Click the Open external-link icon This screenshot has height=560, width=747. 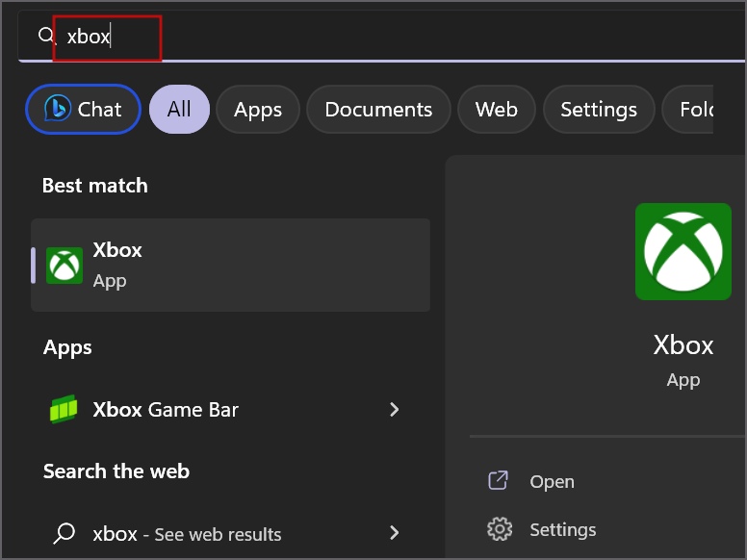(x=499, y=480)
